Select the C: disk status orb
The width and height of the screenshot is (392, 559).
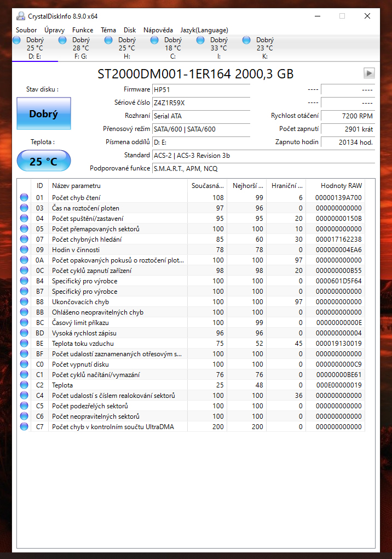point(154,40)
